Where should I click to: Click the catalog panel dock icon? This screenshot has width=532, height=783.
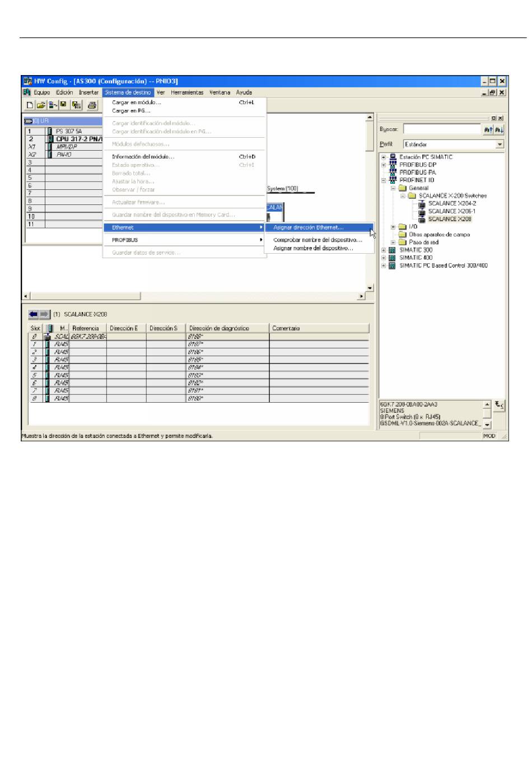click(494, 118)
